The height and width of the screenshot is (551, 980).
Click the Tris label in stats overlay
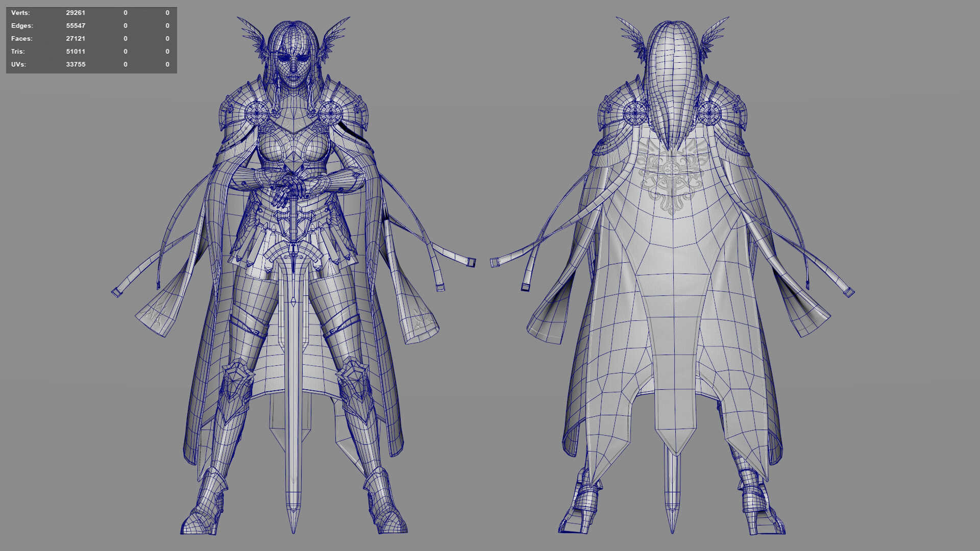pos(18,52)
